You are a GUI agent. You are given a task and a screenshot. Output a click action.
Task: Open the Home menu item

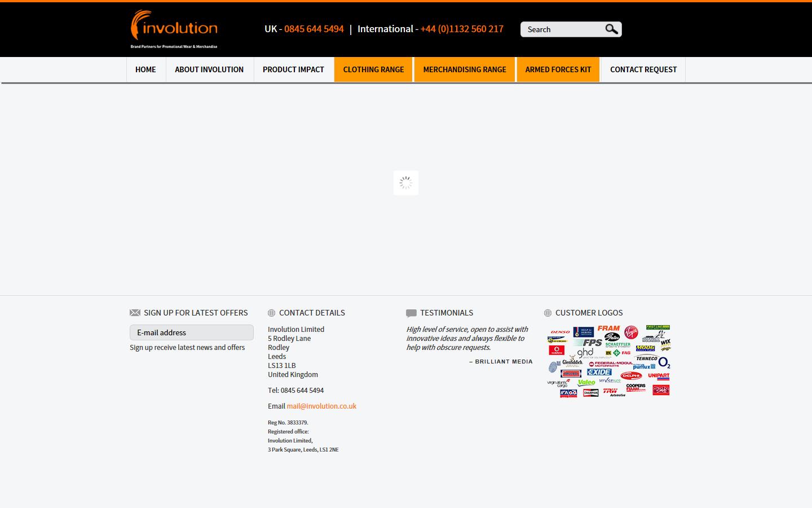pos(145,69)
